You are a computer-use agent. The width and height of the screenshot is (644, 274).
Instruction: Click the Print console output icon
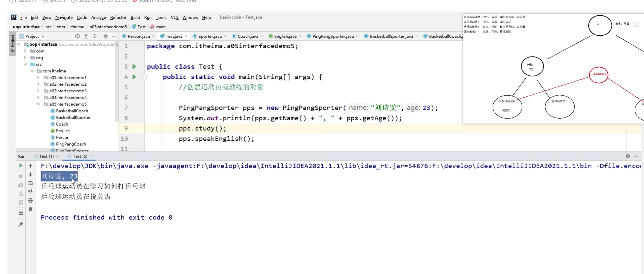point(30,200)
